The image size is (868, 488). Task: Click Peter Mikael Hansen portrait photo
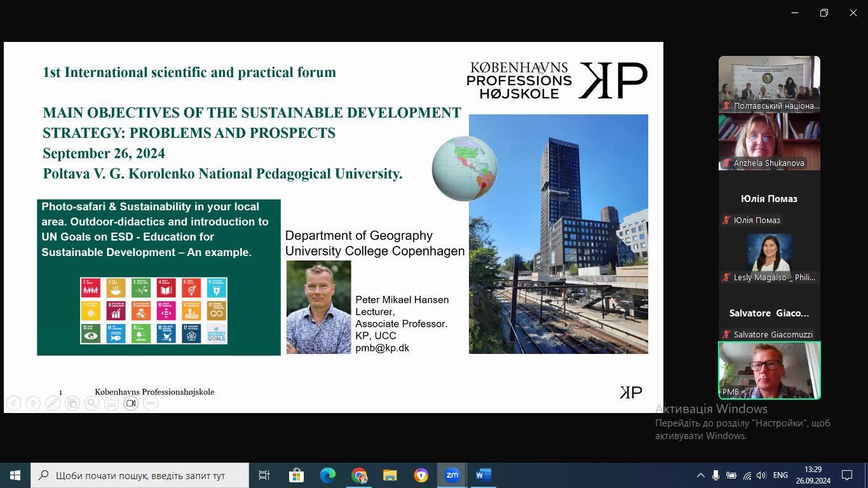[318, 307]
